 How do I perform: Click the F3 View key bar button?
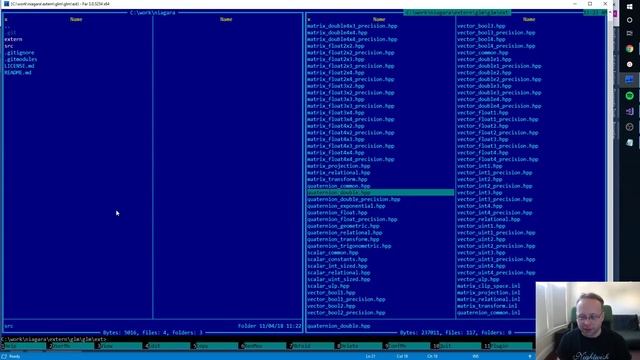[x=119, y=346]
